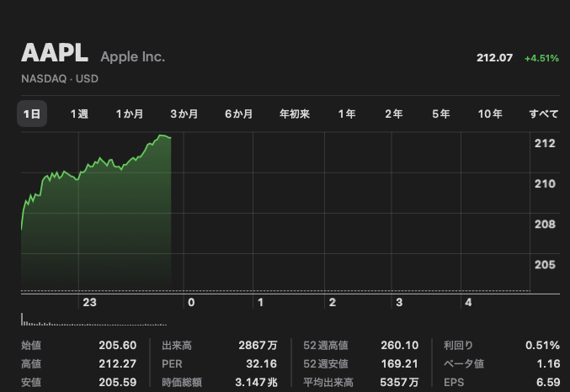570x392 pixels.
Task: Click the 52-week high value 260.10
Action: tap(400, 345)
